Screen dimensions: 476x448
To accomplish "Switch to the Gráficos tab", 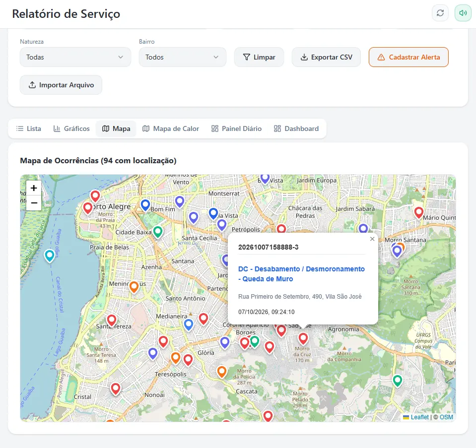I will (x=71, y=128).
